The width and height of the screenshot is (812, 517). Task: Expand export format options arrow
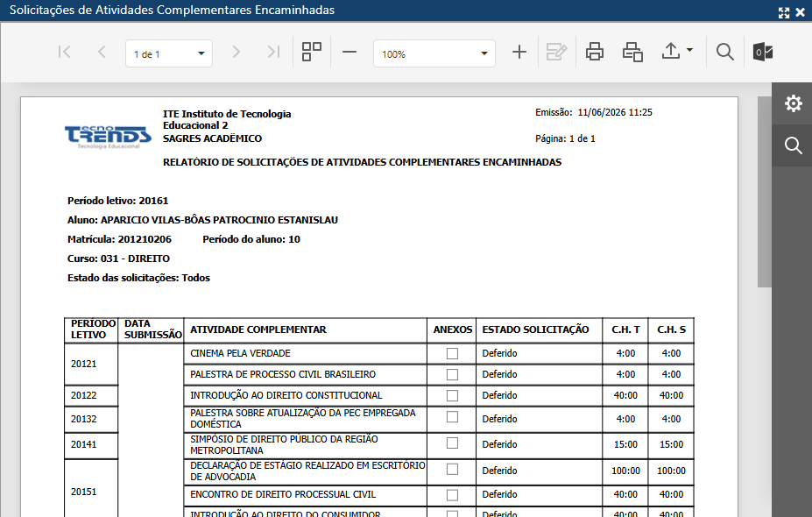coord(689,50)
